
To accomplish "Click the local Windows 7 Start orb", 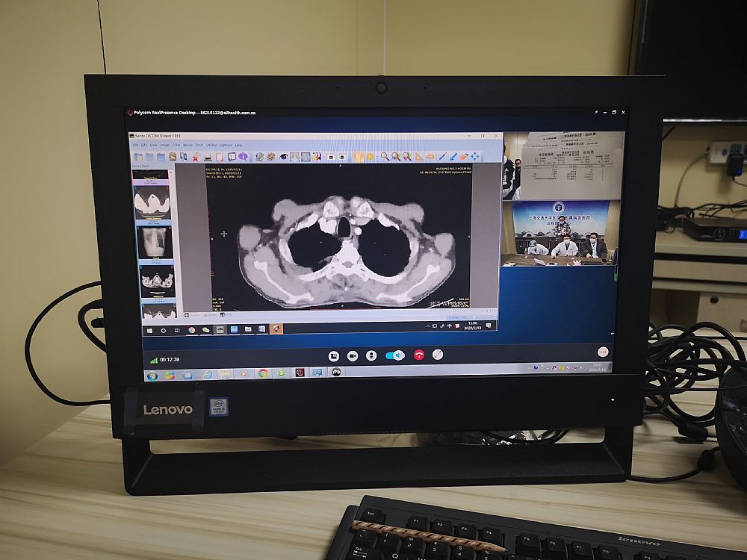I will [x=152, y=376].
